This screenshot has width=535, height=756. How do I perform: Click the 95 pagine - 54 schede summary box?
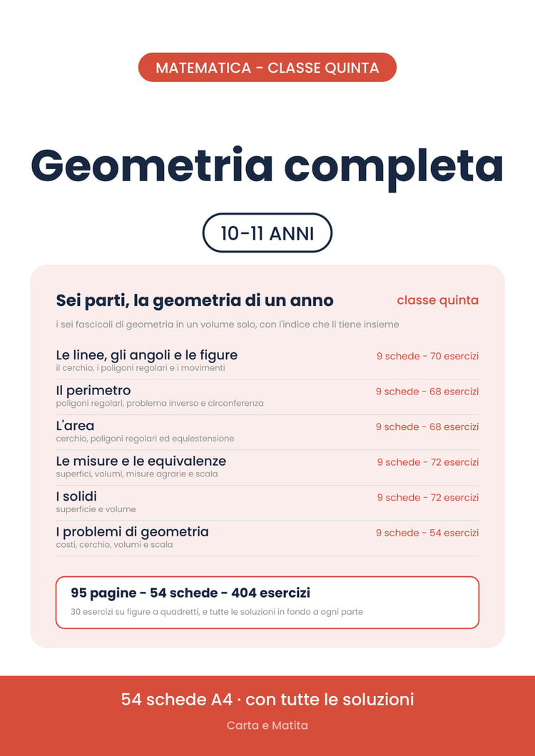[x=267, y=603]
